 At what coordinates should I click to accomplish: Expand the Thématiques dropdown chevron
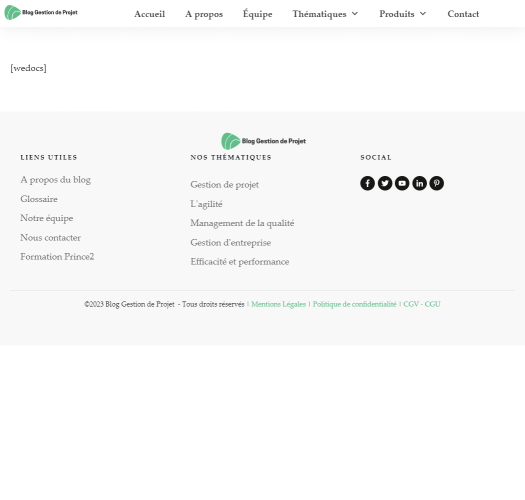click(x=355, y=14)
